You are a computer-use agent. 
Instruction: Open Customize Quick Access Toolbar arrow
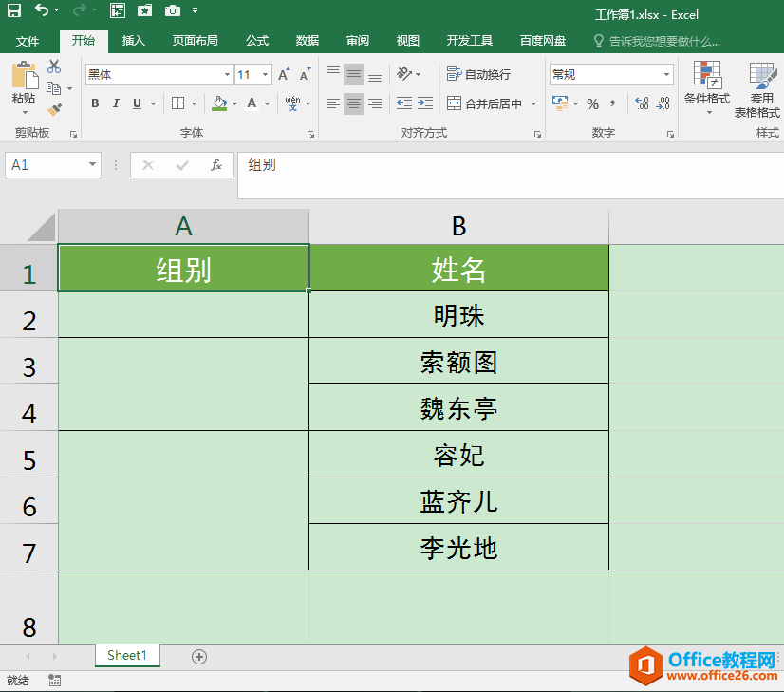click(195, 10)
